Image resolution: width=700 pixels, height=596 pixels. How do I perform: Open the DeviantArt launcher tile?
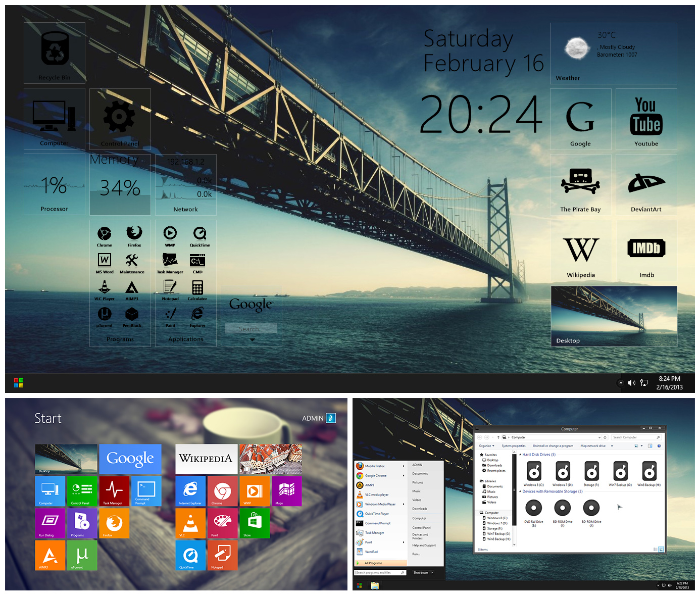click(646, 184)
